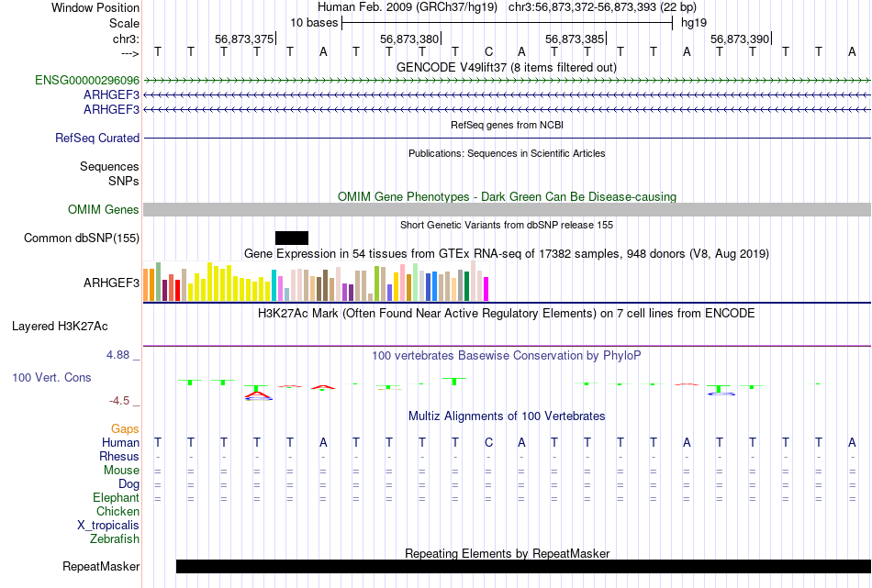Click the Chicken alignment row label
Image resolution: width=872 pixels, height=588 pixels.
117,511
